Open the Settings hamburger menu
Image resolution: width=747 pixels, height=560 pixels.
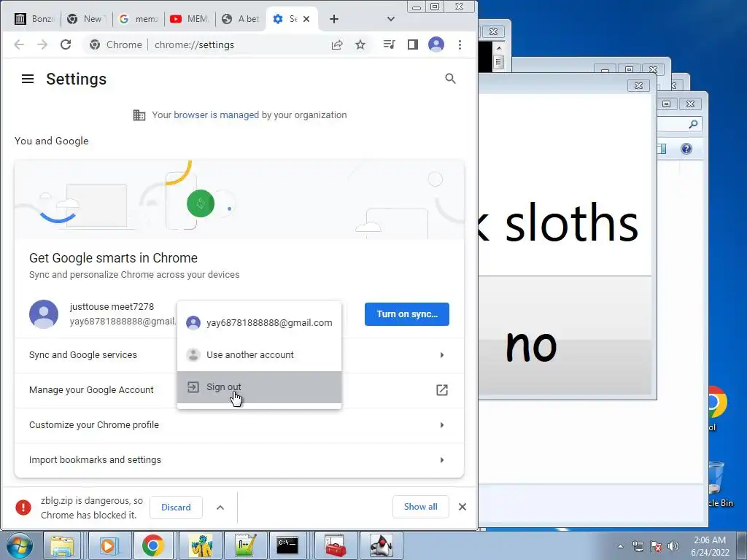coord(28,79)
